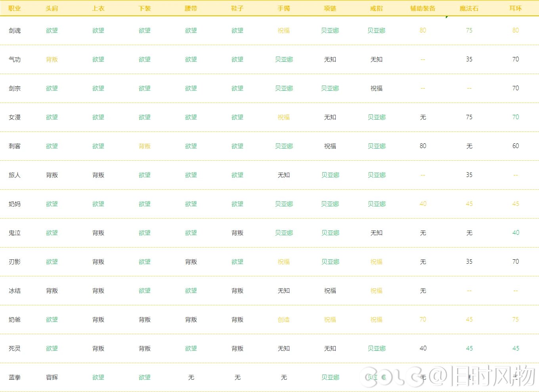539x392 pixels.
Task: Select the 腰带 背叛 cell for 刃影
Action: (191, 262)
